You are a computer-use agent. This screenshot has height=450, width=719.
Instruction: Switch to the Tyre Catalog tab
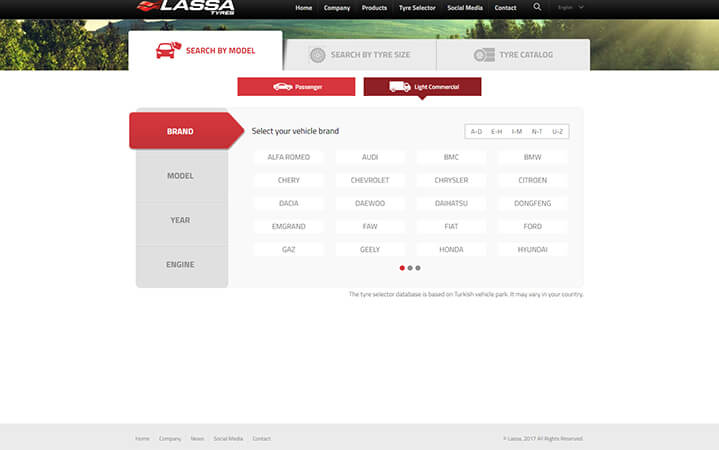[x=513, y=55]
